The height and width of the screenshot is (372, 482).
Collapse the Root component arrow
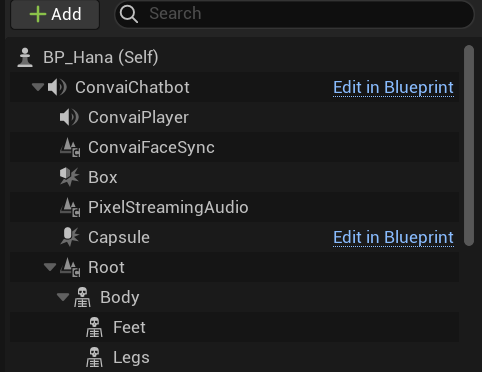pos(50,267)
